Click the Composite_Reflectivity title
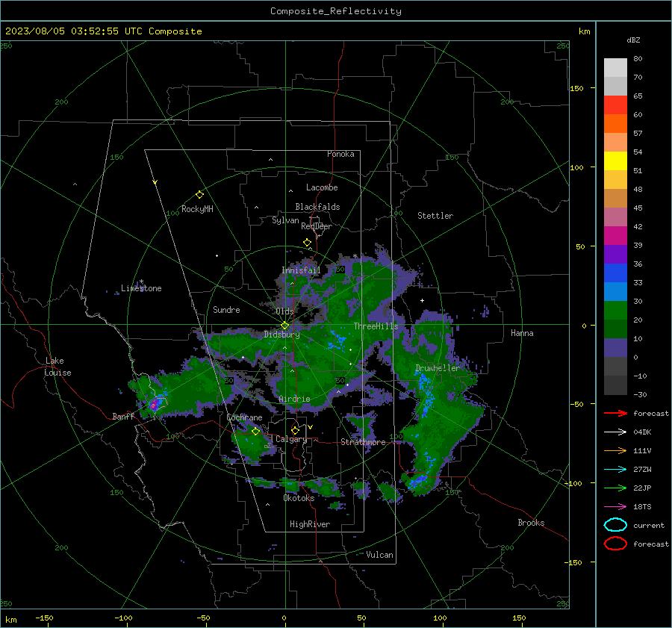The image size is (672, 628). 336,11
